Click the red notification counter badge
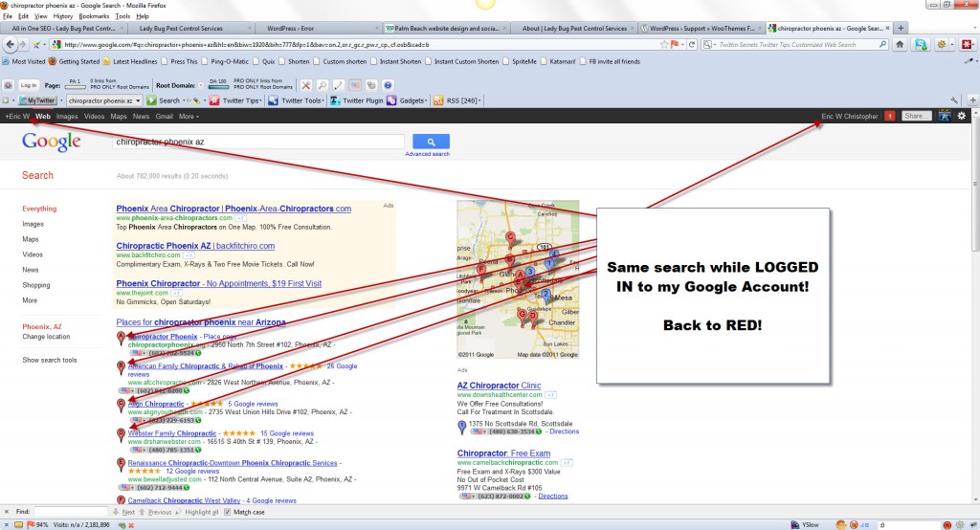The image size is (980, 530). coord(890,116)
